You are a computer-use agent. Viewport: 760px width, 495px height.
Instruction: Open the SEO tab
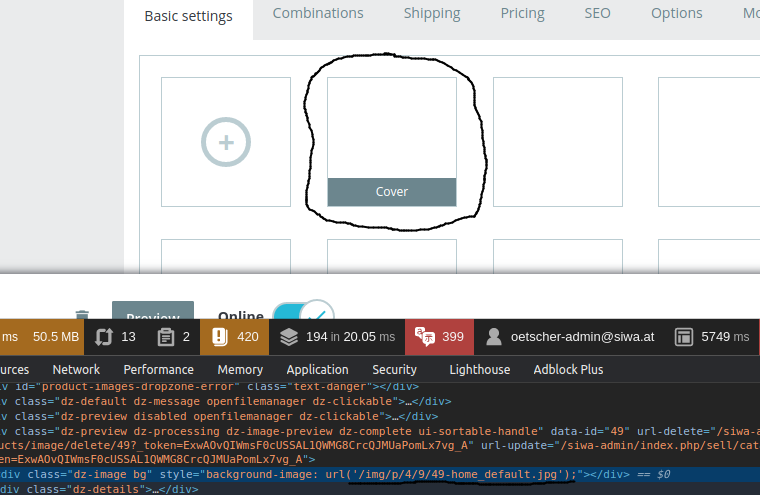(x=597, y=13)
